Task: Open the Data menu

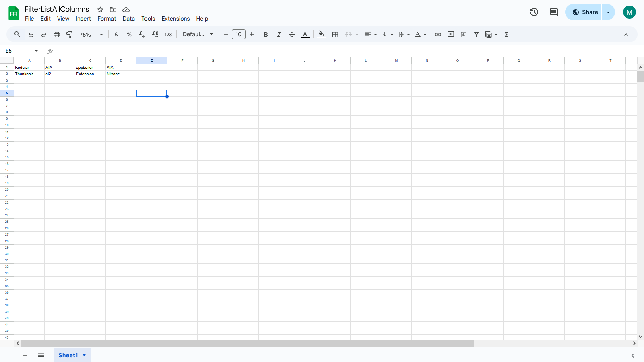Action: tap(129, 19)
